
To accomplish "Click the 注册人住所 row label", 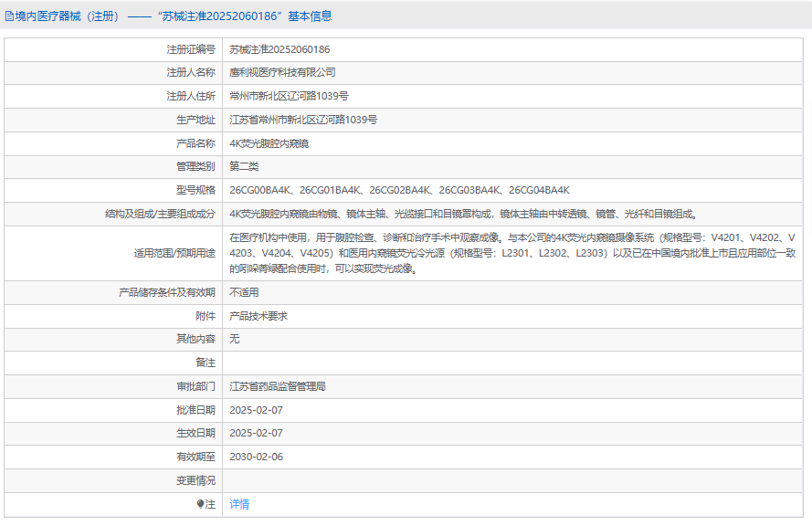I will pos(191,96).
